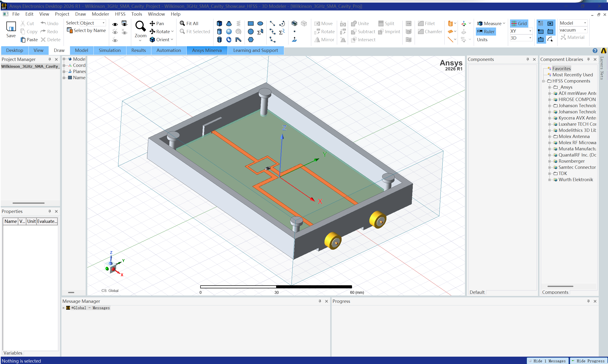Select the Draw Sphere tool
The width and height of the screenshot is (608, 364).
click(229, 32)
